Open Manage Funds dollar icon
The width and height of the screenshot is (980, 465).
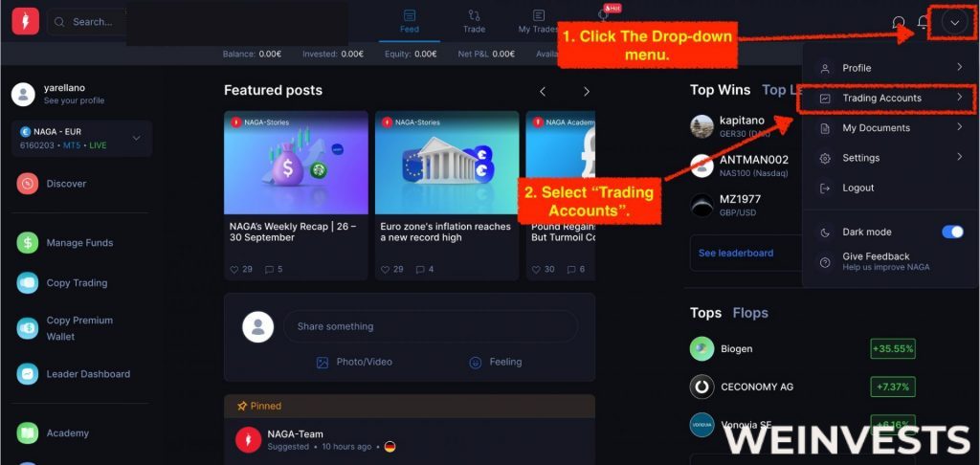pyautogui.click(x=28, y=242)
